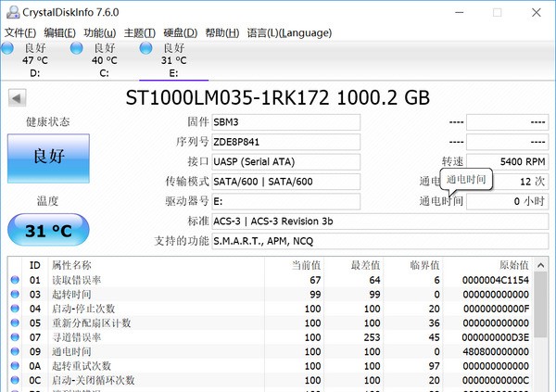Click status dot of attribute 04 启动-停止次数
The height and width of the screenshot is (392, 556).
point(15,309)
